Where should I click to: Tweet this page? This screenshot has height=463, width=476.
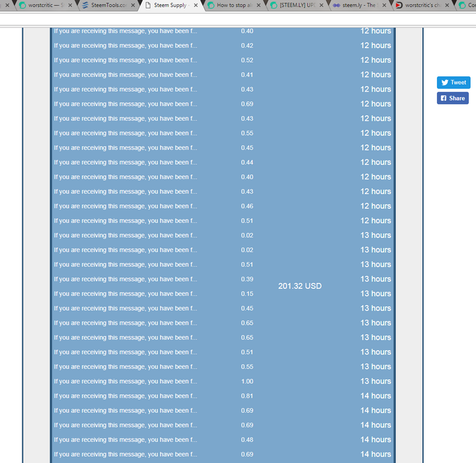pos(454,82)
